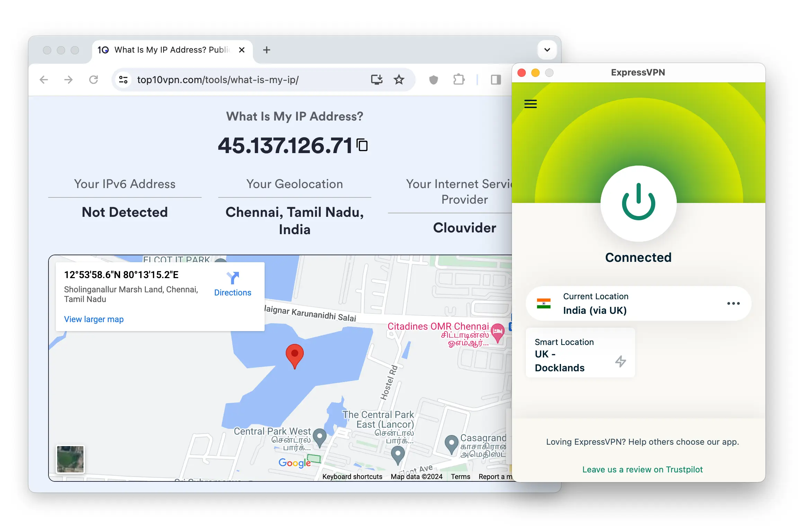Click View larger map link
This screenshot has height=532, width=807.
(94, 319)
